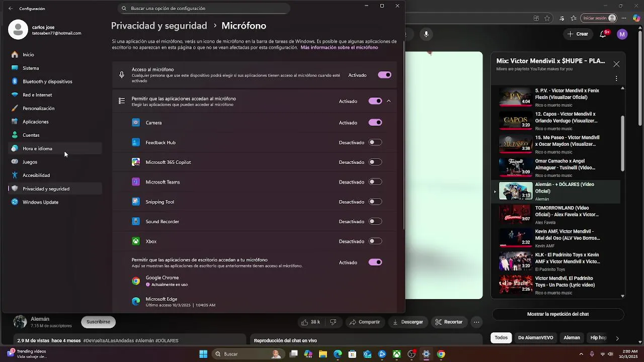This screenshot has height=362, width=644.
Task: Select De AlemanVEVO filter chip
Action: 535,338
